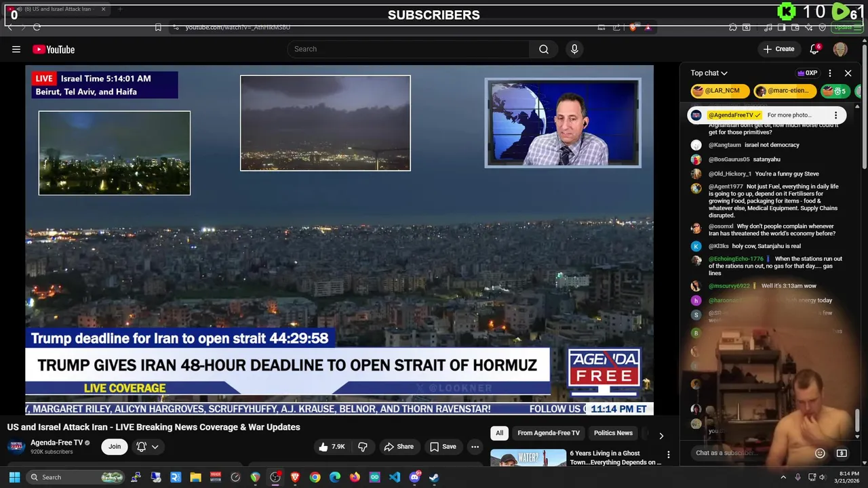The width and height of the screenshot is (868, 488).
Task: Click @Kangtaum in chat
Action: pyautogui.click(x=724, y=145)
